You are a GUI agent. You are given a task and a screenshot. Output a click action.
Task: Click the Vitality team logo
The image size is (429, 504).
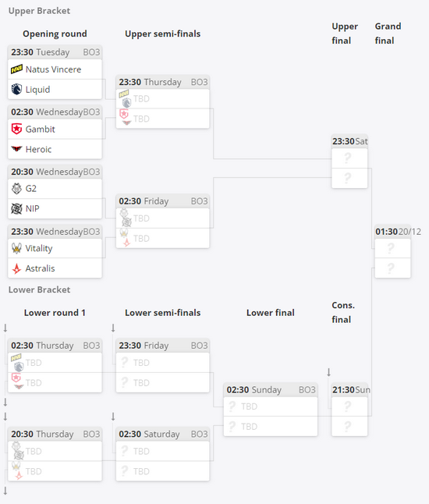[16, 248]
